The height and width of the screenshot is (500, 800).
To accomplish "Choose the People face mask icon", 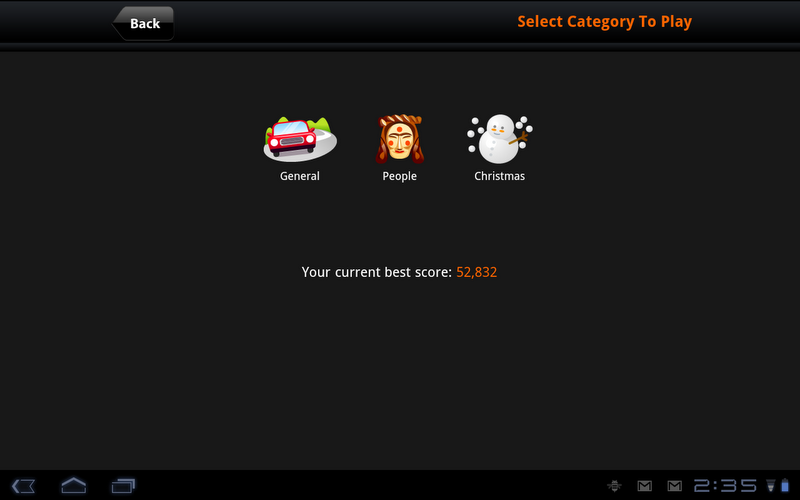I will point(399,139).
